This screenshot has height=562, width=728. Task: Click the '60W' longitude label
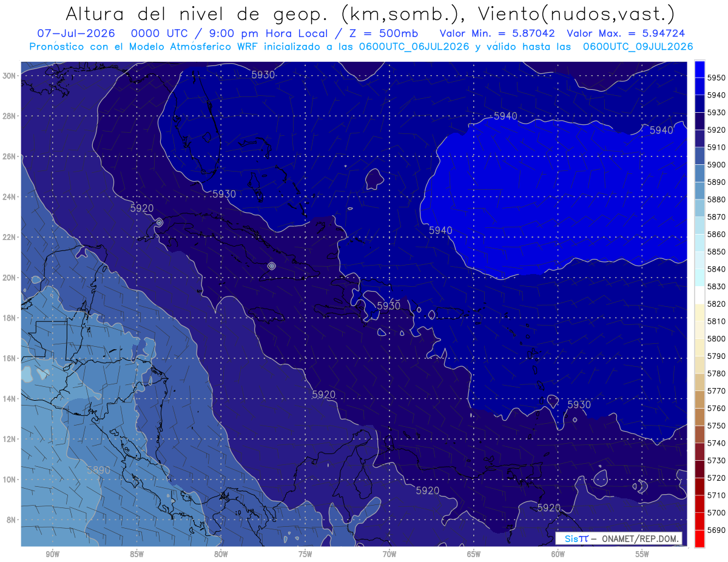(x=558, y=554)
